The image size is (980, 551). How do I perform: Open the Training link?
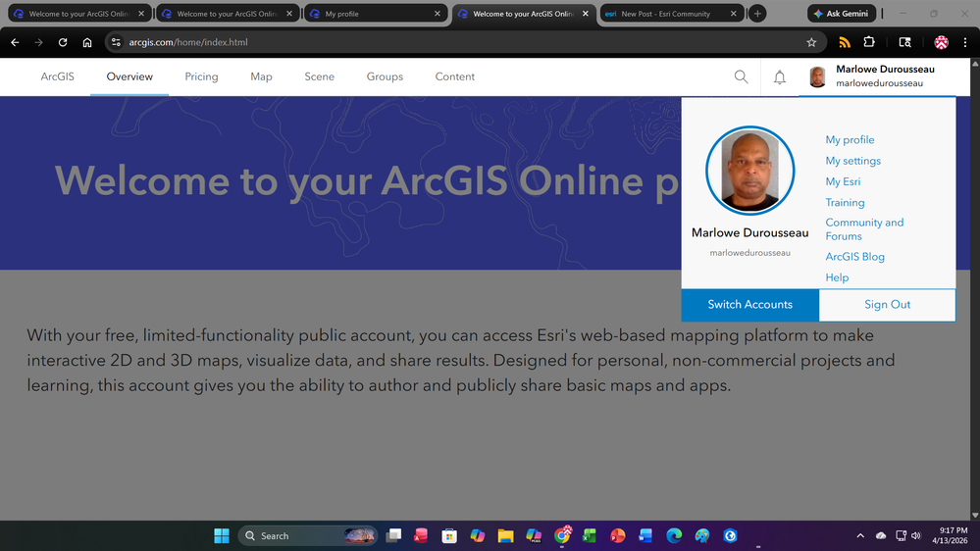coord(845,202)
